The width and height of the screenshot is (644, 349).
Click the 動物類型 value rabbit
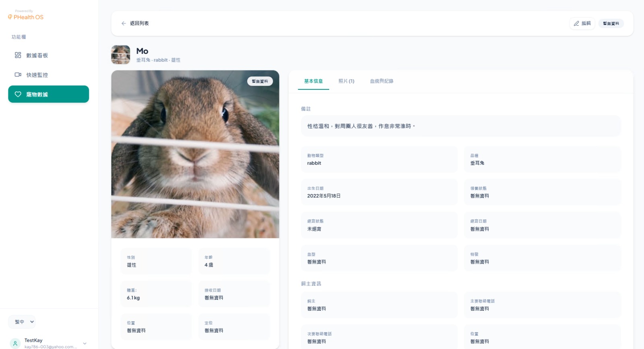[x=314, y=163]
